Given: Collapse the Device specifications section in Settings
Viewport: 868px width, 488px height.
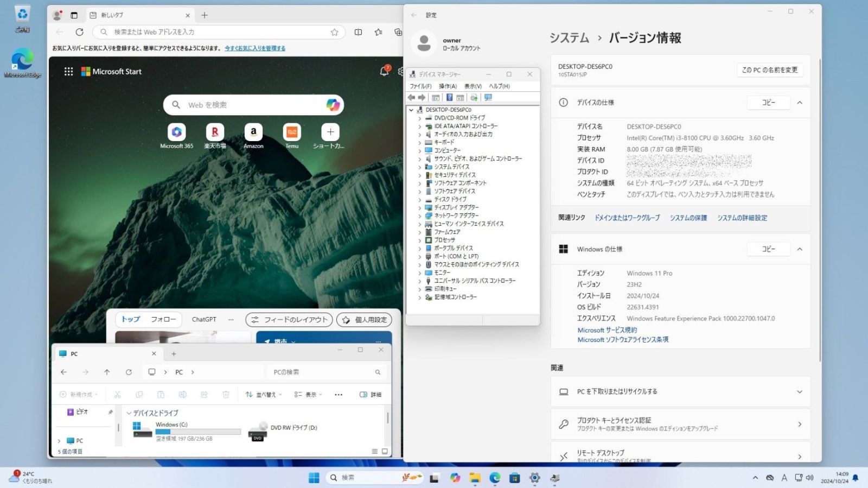Looking at the screenshot, I should pos(800,103).
